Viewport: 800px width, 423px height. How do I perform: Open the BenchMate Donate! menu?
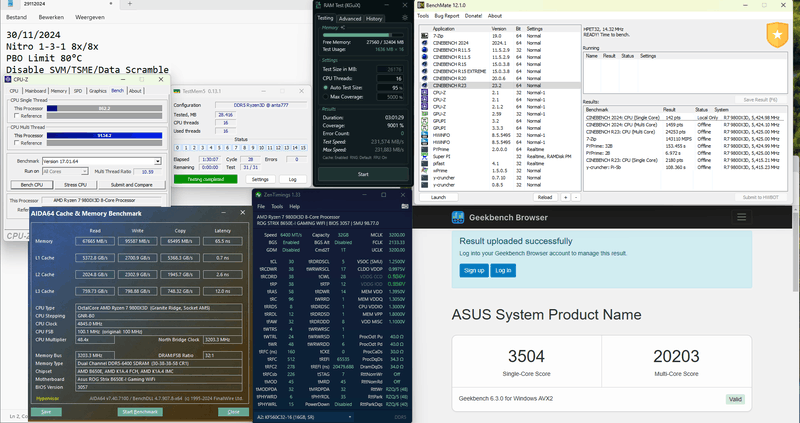(473, 16)
